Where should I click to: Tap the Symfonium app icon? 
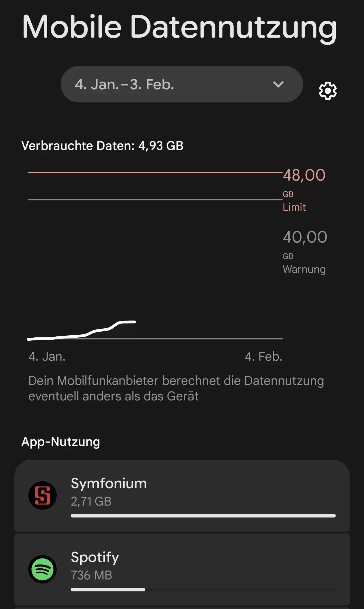tap(42, 495)
